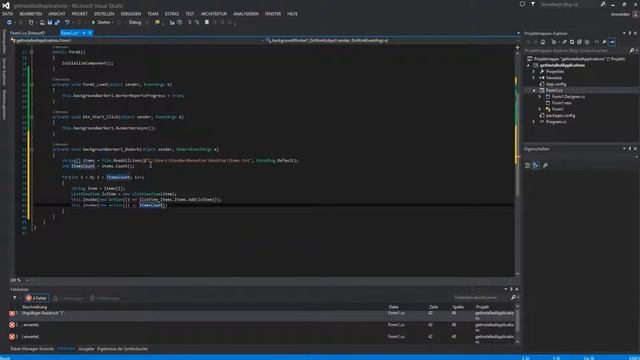Click the funnel filter icon in Fehlerliste toolbar
This screenshot has width=640, height=360.
pos(14,298)
